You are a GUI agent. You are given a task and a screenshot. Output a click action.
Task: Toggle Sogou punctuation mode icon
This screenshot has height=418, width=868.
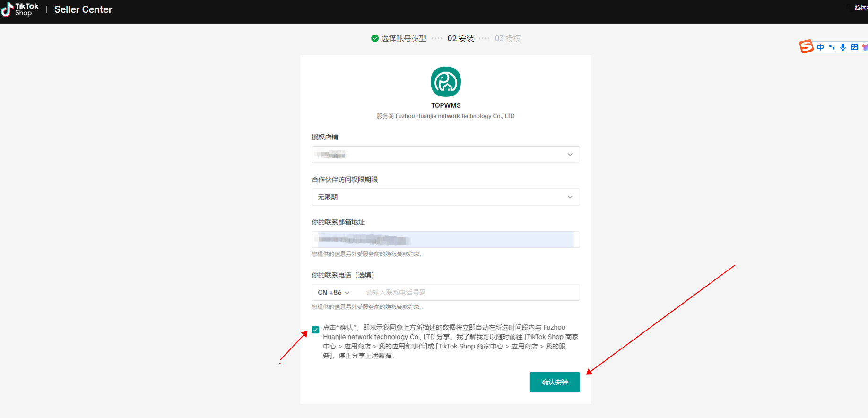tap(832, 47)
